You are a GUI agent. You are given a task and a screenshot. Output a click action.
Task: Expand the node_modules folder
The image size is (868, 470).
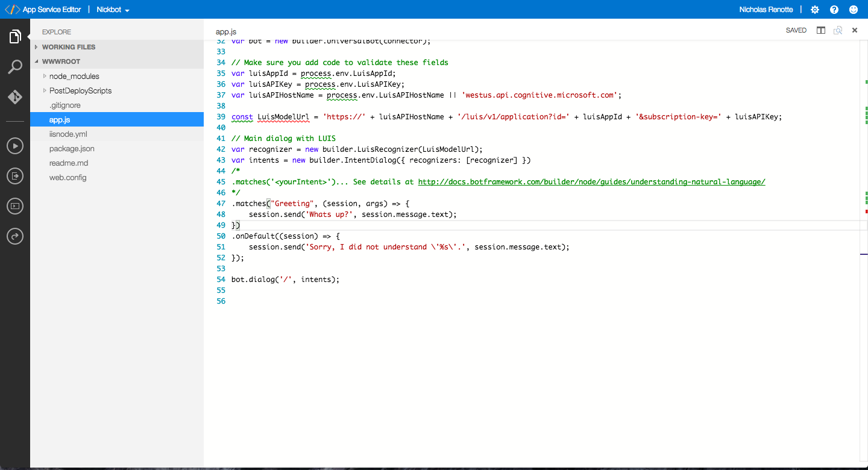pos(74,77)
